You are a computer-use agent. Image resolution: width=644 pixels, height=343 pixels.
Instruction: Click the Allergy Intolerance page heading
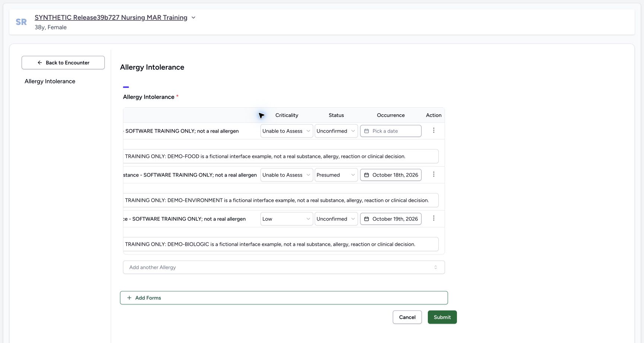(x=152, y=67)
